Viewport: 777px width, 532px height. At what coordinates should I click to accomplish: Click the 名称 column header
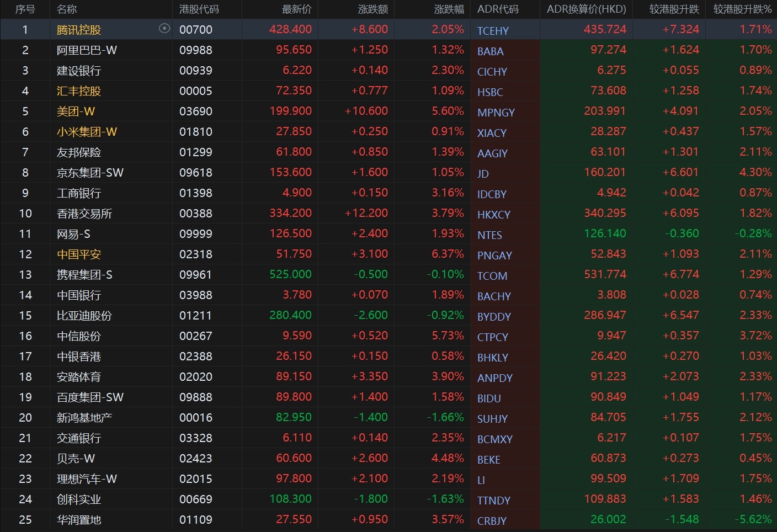tap(67, 9)
